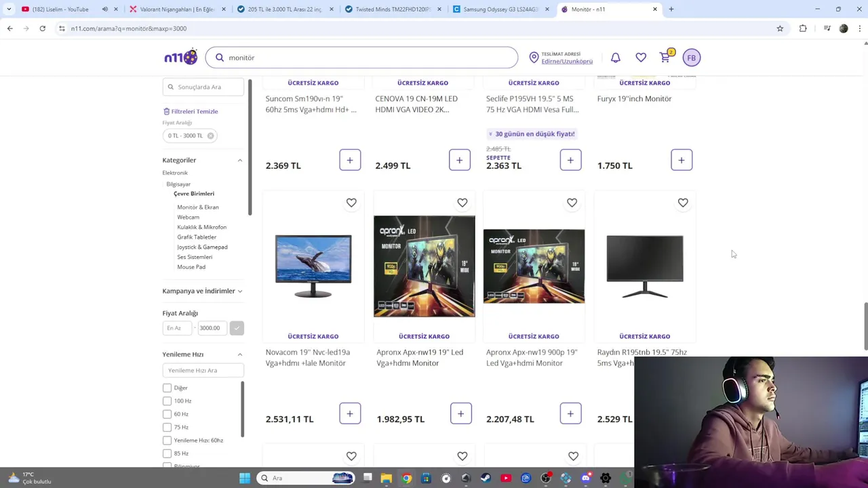Check the 60 Hz refresh rate filter
Viewport: 868px width, 488px height.
click(167, 414)
